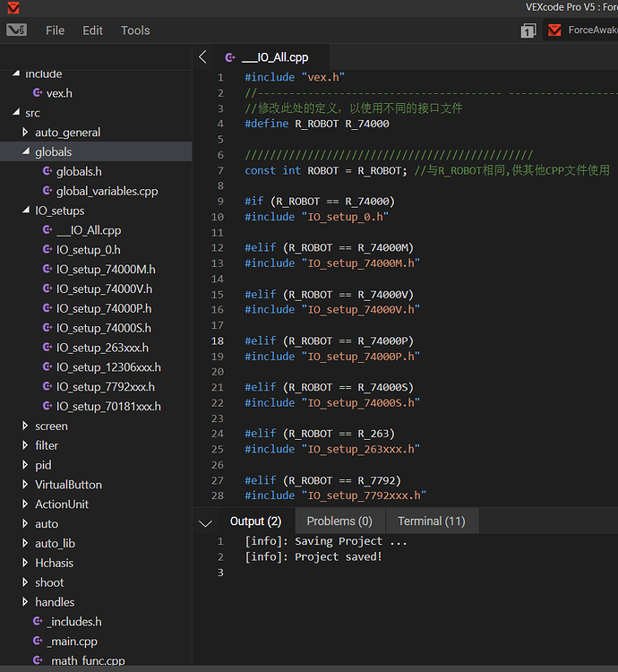Expand the shoot folder
The width and height of the screenshot is (618, 672).
coord(25,582)
